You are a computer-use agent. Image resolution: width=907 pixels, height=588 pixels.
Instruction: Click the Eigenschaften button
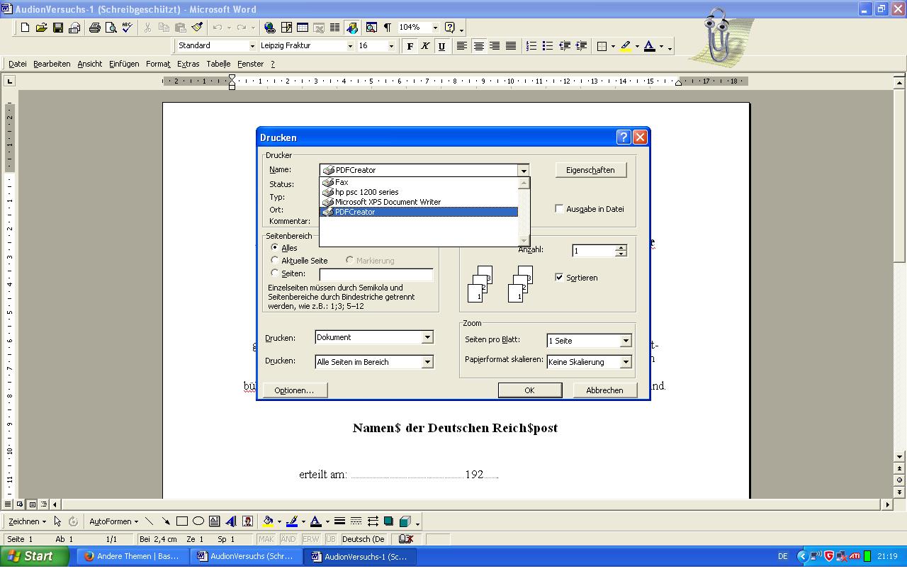coord(590,170)
